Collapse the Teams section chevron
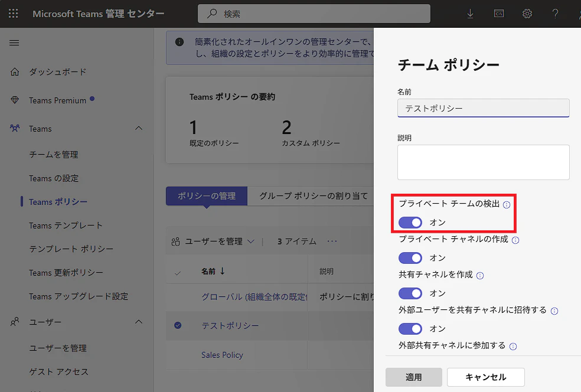581x392 pixels. [x=139, y=128]
